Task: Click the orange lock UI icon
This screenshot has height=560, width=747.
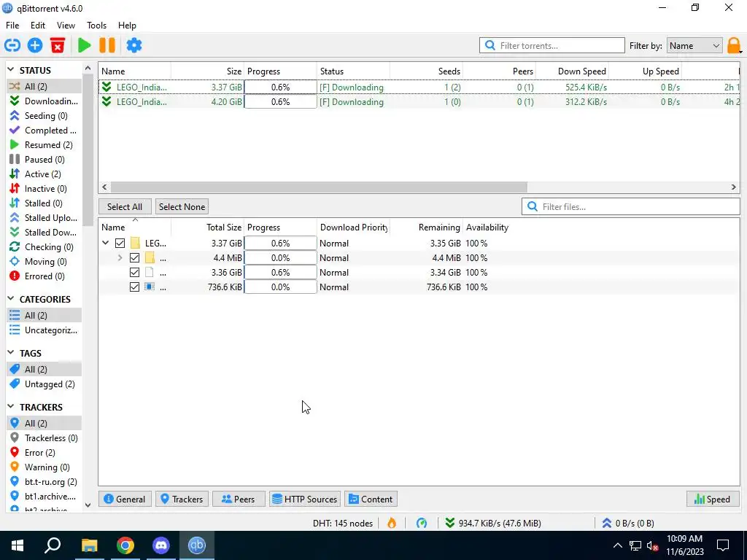Action: click(734, 46)
